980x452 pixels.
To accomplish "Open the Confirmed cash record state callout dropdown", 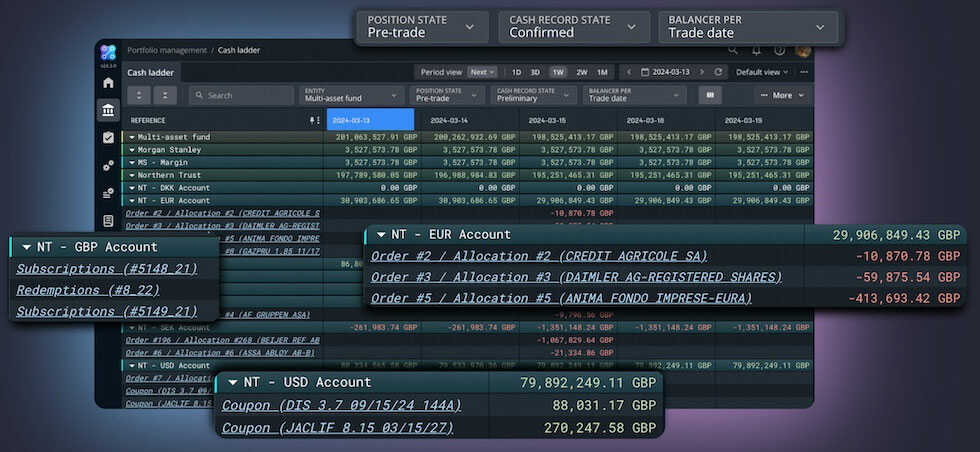I will coord(573,27).
